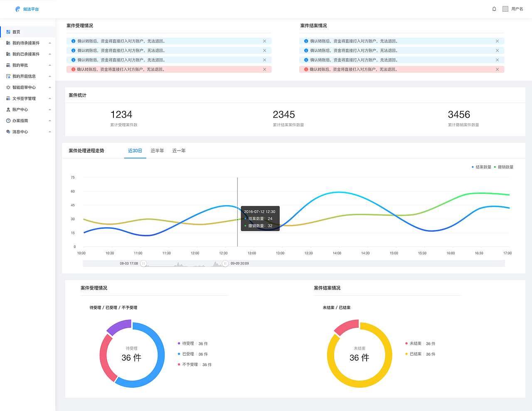Click the 消息中心 chat icon
532x411 pixels.
(x=8, y=132)
